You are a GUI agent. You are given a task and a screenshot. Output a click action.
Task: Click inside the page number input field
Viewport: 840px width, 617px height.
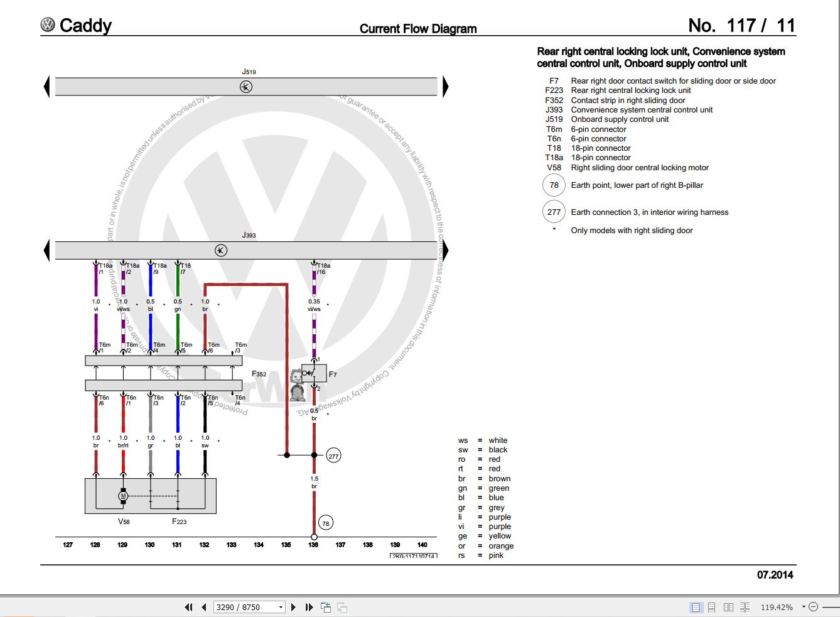(242, 607)
